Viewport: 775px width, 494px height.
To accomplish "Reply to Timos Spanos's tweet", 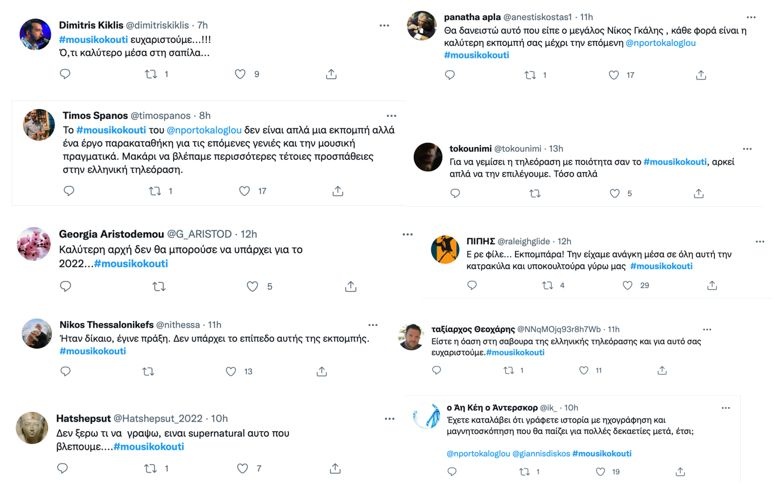I will (x=66, y=191).
